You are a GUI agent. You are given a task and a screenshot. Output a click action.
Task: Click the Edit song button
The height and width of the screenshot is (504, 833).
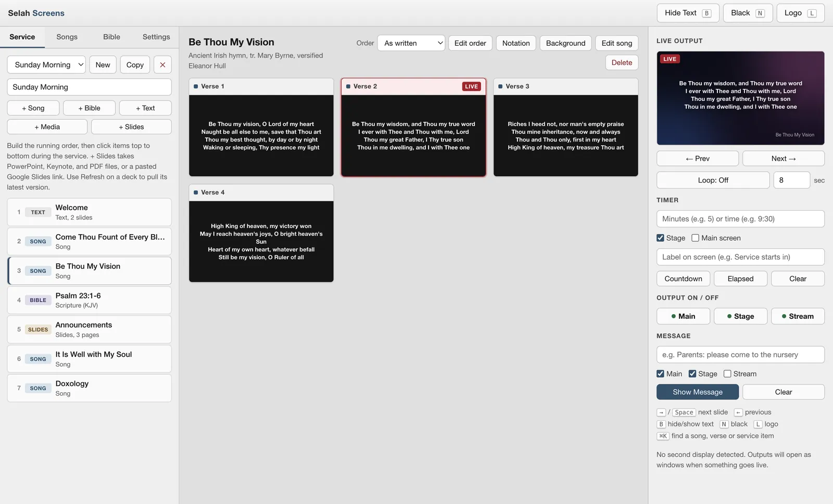tap(616, 43)
